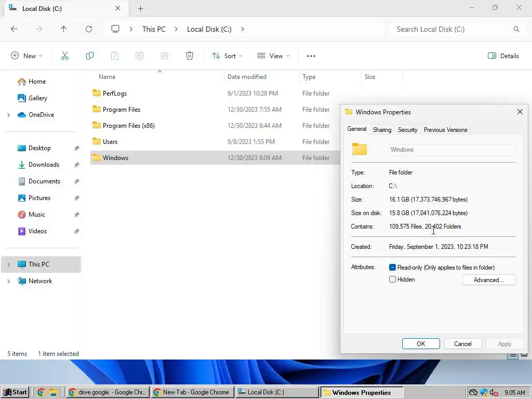Click the Start button on taskbar
The width and height of the screenshot is (532, 399).
pos(15,392)
